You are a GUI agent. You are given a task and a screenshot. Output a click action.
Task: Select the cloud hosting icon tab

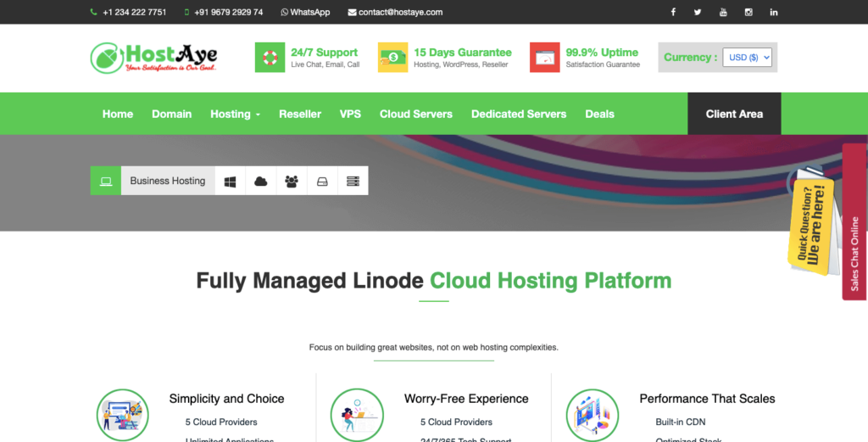261,181
